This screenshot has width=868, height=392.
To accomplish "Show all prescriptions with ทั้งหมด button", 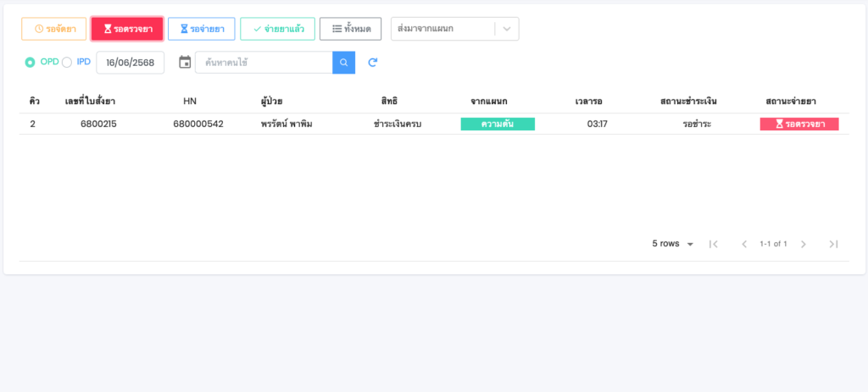I will (x=350, y=29).
